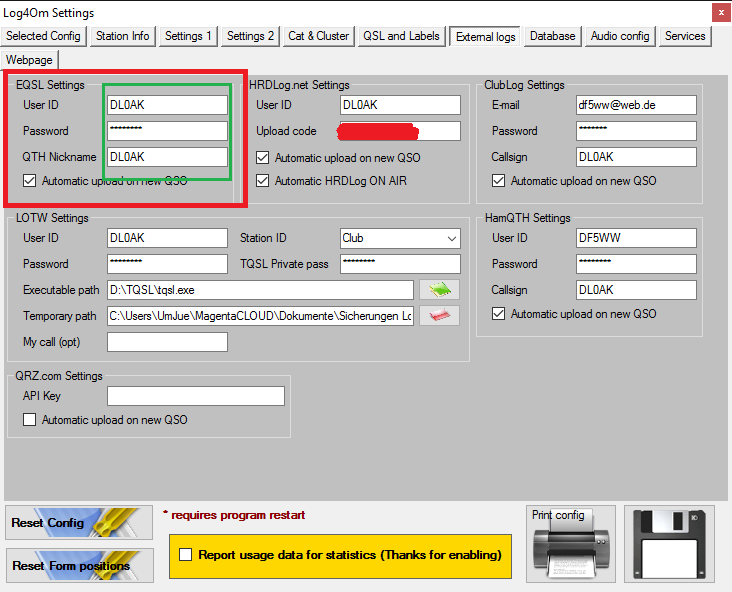Click the Reset Form positions button
The width and height of the screenshot is (732, 592).
click(x=79, y=565)
